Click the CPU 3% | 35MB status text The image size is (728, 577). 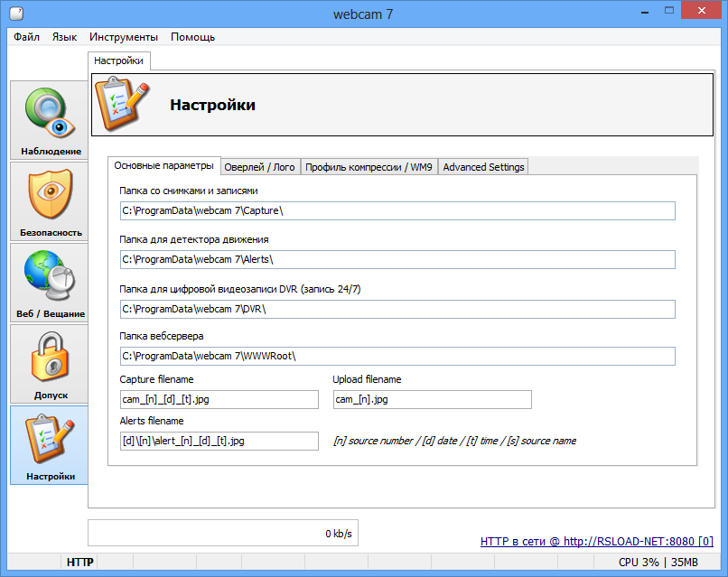pos(658,563)
